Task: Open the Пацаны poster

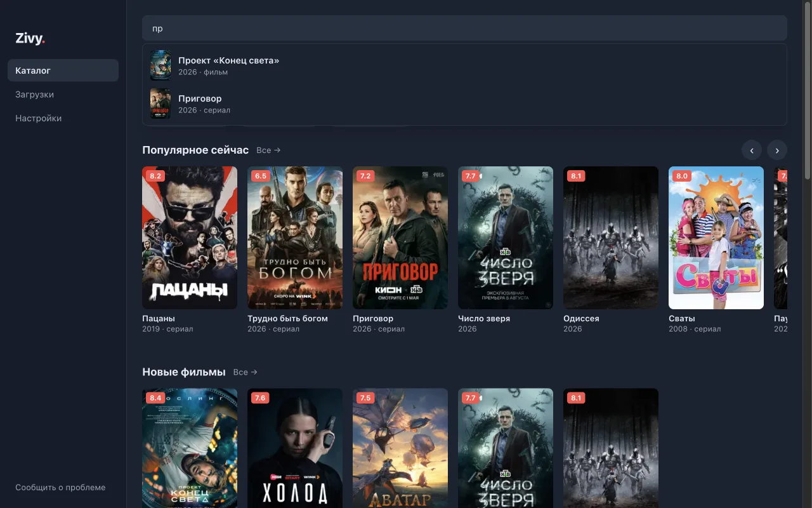Action: [190, 238]
